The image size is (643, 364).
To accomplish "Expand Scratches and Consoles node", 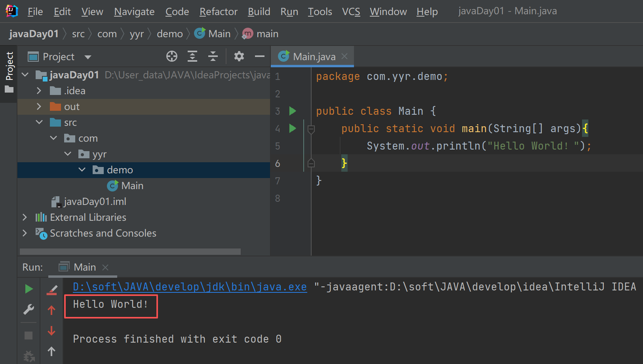I will click(x=25, y=233).
